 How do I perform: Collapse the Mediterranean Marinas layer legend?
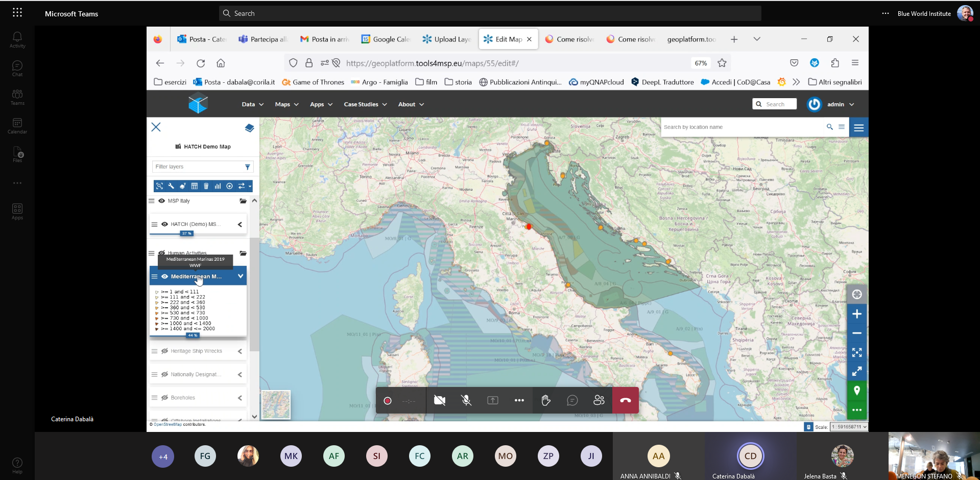pos(240,277)
